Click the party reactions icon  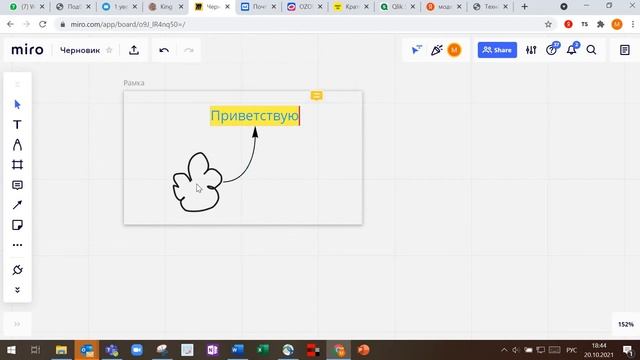436,50
